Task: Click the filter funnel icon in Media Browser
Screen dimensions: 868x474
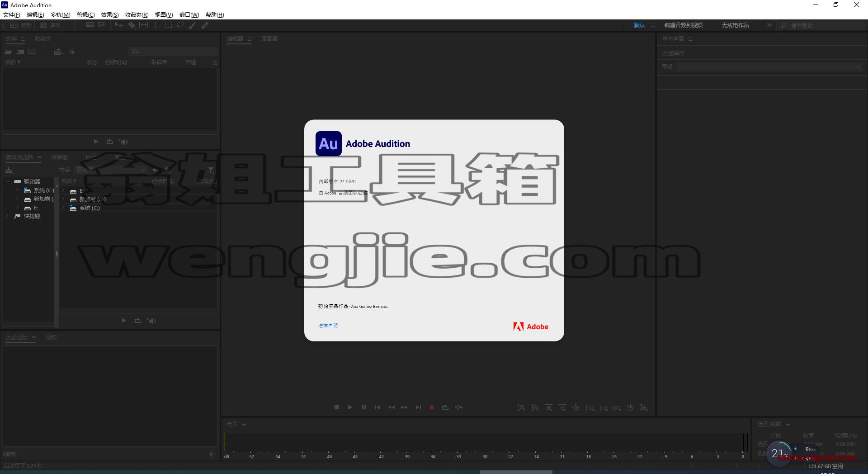Action: coord(211,170)
